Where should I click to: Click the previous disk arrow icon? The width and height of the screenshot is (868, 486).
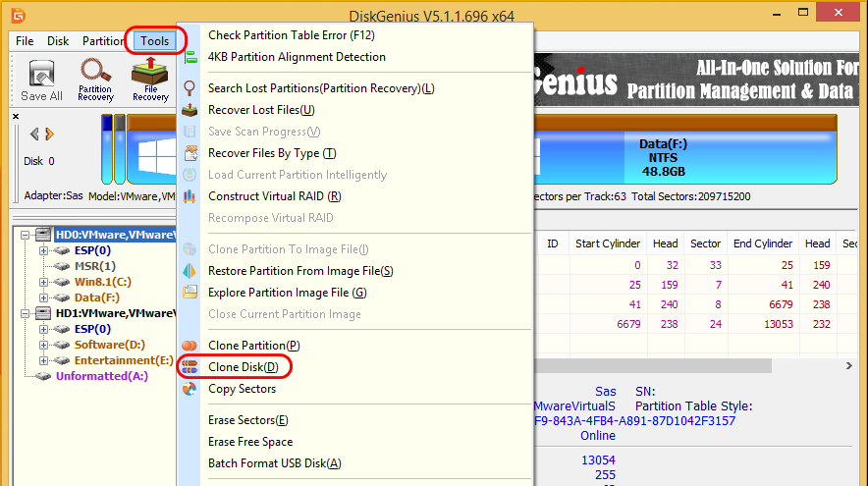[x=34, y=134]
